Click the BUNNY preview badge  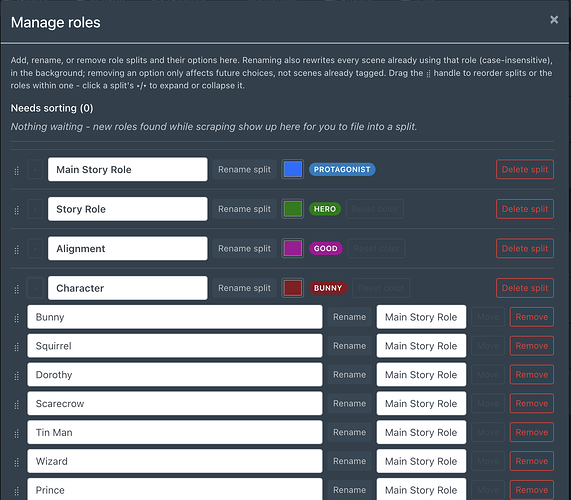pyautogui.click(x=328, y=288)
